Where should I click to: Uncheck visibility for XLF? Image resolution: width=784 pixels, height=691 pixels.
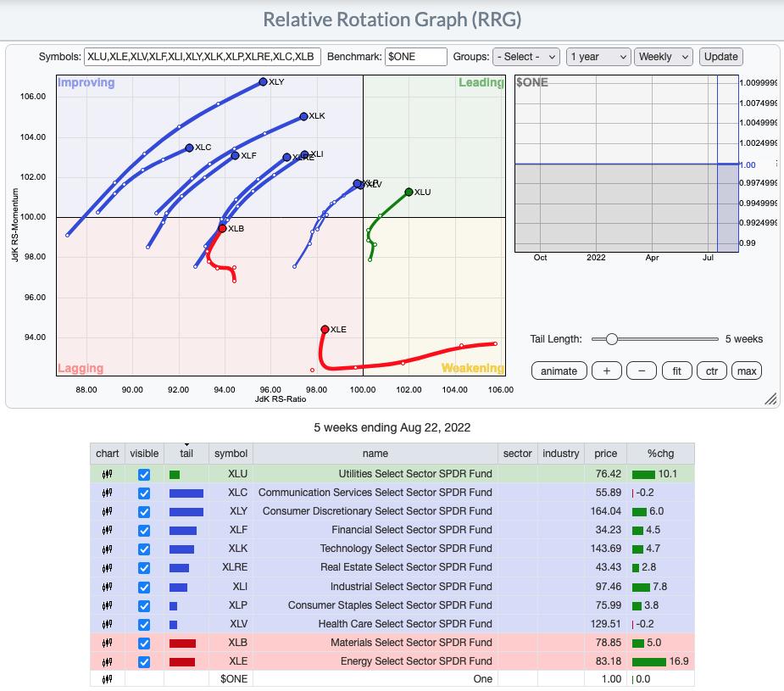pos(144,531)
